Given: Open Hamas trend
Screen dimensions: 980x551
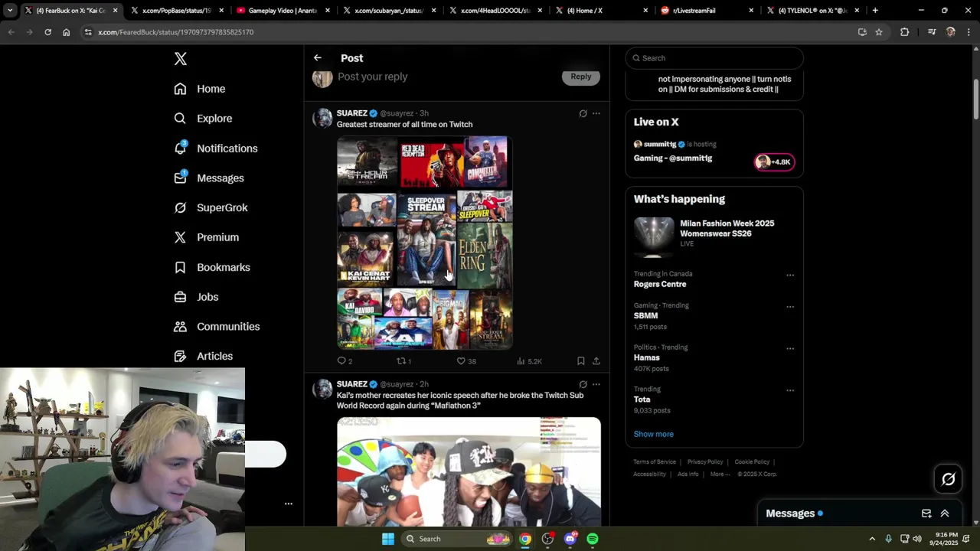Looking at the screenshot, I should [x=646, y=357].
